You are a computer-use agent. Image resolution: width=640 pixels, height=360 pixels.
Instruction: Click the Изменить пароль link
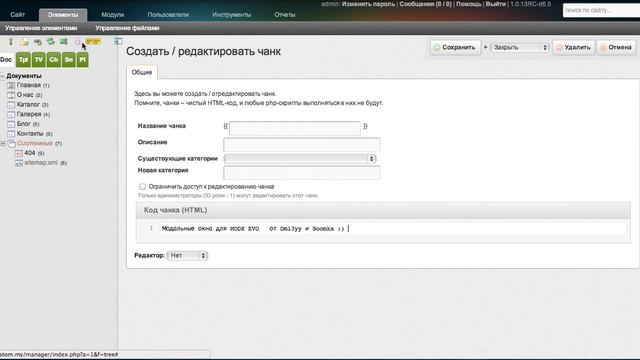point(369,4)
